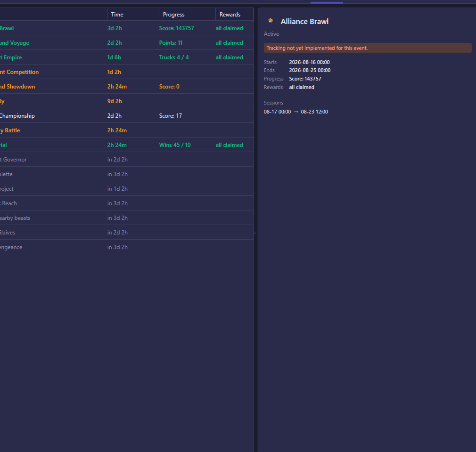
Task: Click 'all claimed' in the Wins 45 / 10 row
Action: click(229, 145)
